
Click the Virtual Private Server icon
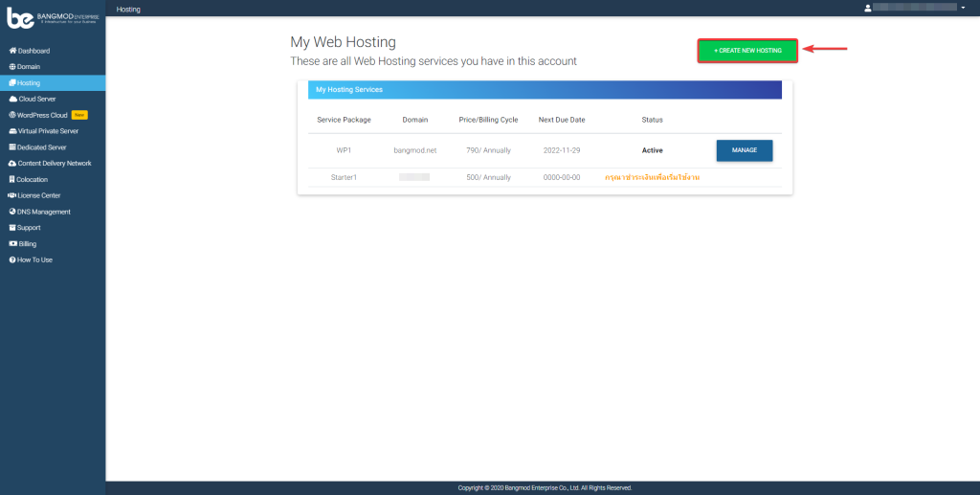(13, 131)
